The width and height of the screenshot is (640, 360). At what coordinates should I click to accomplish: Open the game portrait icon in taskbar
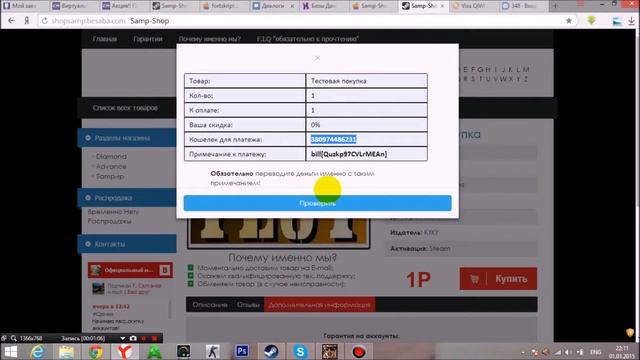tap(329, 351)
